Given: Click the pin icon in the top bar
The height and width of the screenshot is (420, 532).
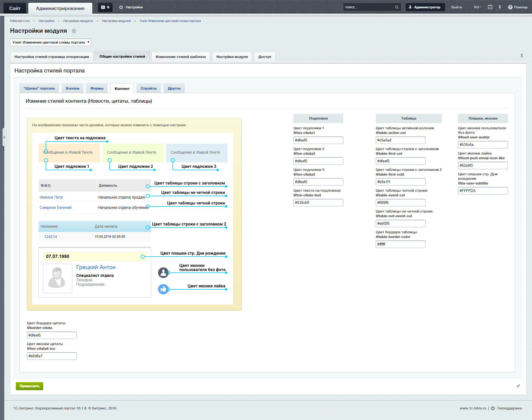Looking at the screenshot, I should coord(500,7).
